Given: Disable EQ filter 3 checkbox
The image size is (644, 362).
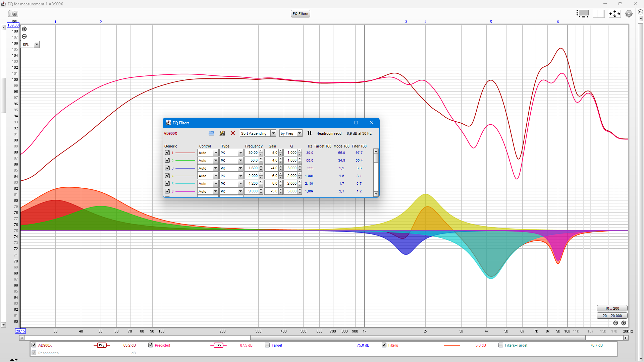Looking at the screenshot, I should [x=167, y=168].
